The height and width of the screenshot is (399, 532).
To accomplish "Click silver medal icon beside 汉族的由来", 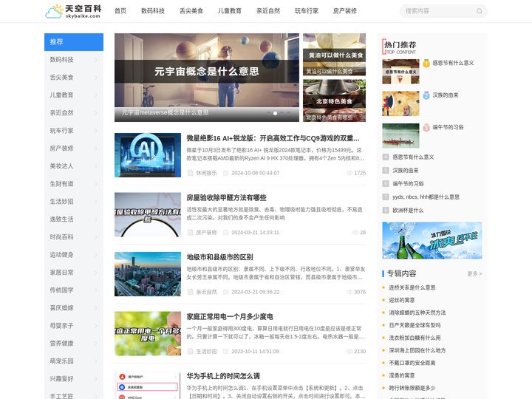I will click(x=426, y=95).
